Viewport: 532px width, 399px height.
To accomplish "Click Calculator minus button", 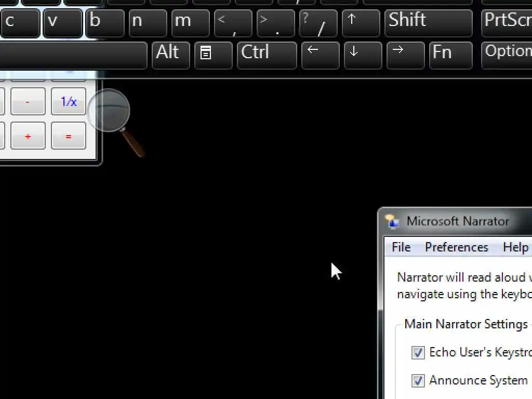I will coord(28,101).
